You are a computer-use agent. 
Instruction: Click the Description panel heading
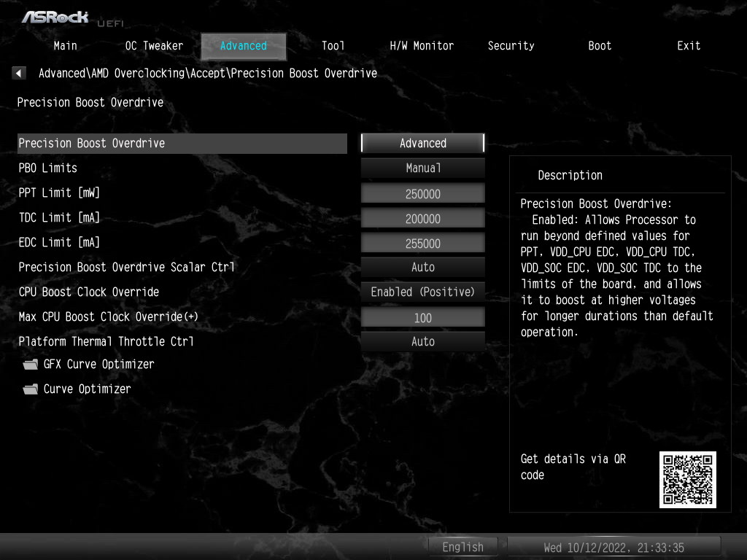570,175
